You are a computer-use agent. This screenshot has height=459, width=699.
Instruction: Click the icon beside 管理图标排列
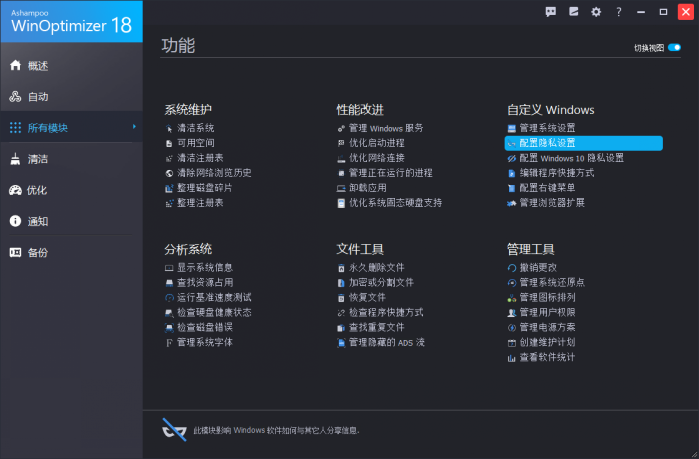(512, 298)
